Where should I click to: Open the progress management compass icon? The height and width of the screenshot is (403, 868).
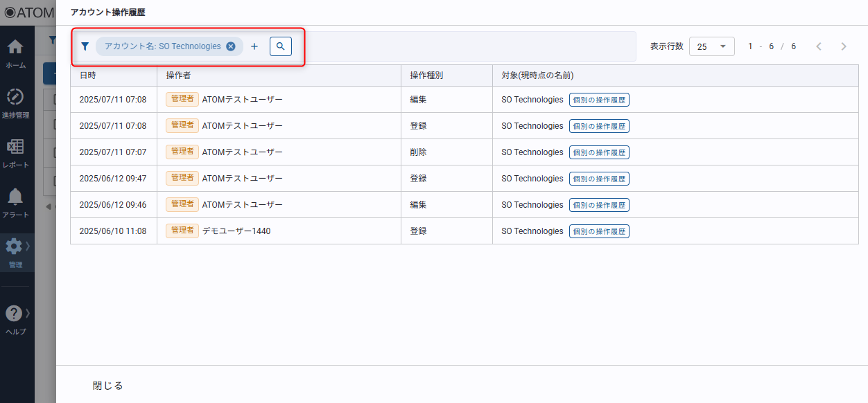[15, 102]
